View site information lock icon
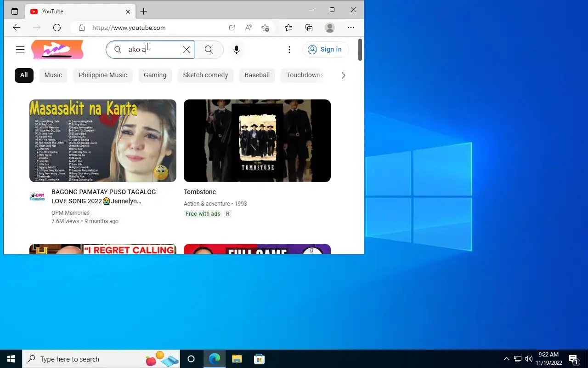The height and width of the screenshot is (368, 588). 82,28
